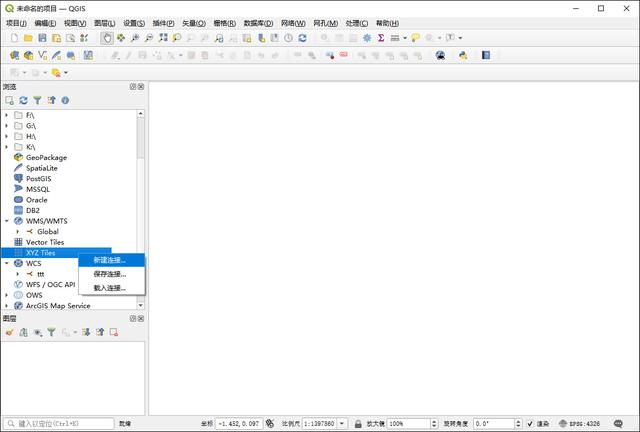Image resolution: width=640 pixels, height=432 pixels.
Task: Select 载入连接 in the context menu
Action: (x=109, y=288)
